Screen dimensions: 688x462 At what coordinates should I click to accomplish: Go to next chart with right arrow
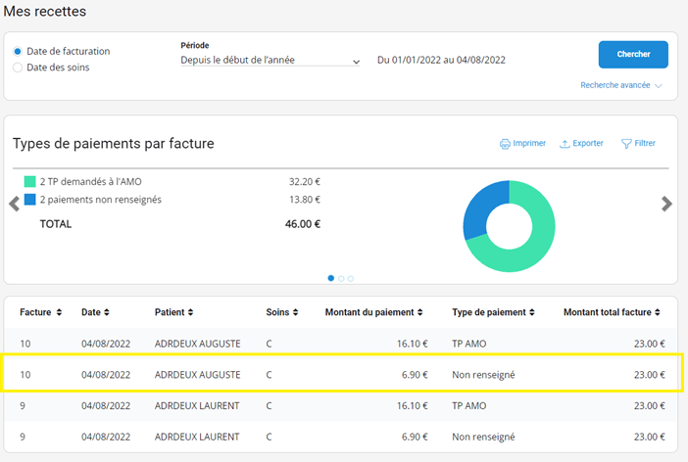[667, 204]
